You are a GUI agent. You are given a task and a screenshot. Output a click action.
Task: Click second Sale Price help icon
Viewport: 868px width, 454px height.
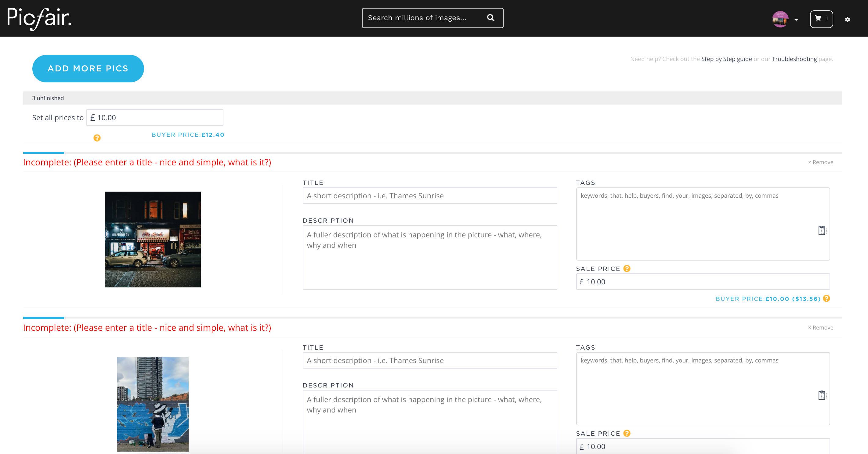(627, 433)
